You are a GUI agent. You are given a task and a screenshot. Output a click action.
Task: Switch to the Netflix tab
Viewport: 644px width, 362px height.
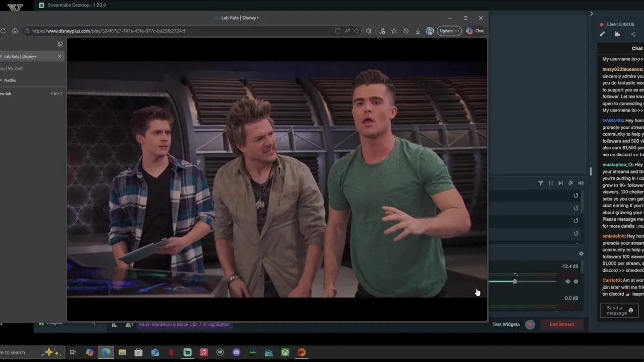[x=31, y=80]
